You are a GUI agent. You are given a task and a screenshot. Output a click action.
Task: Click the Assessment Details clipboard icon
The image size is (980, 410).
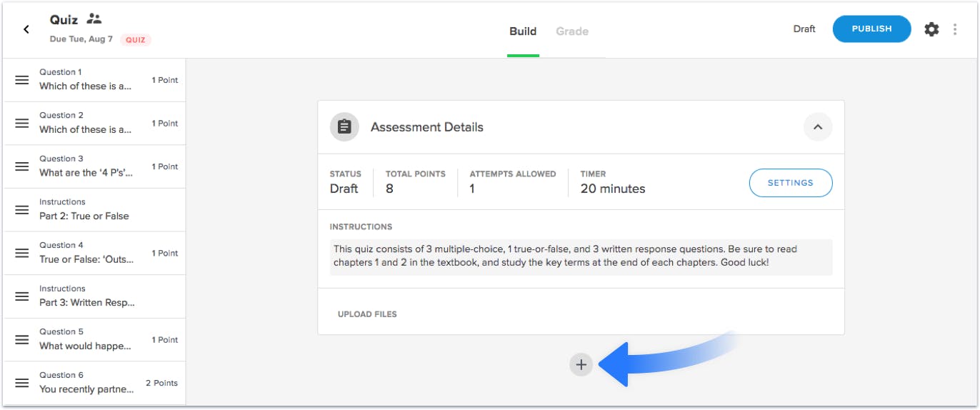(x=344, y=127)
